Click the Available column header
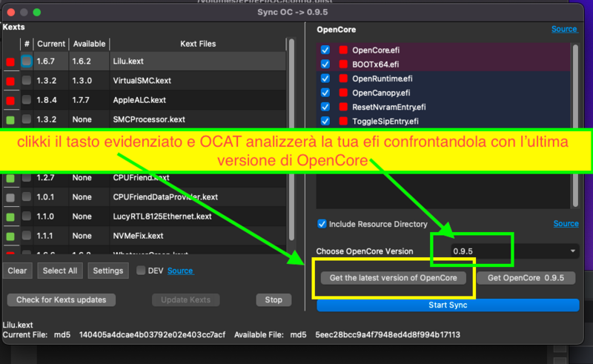 click(89, 44)
